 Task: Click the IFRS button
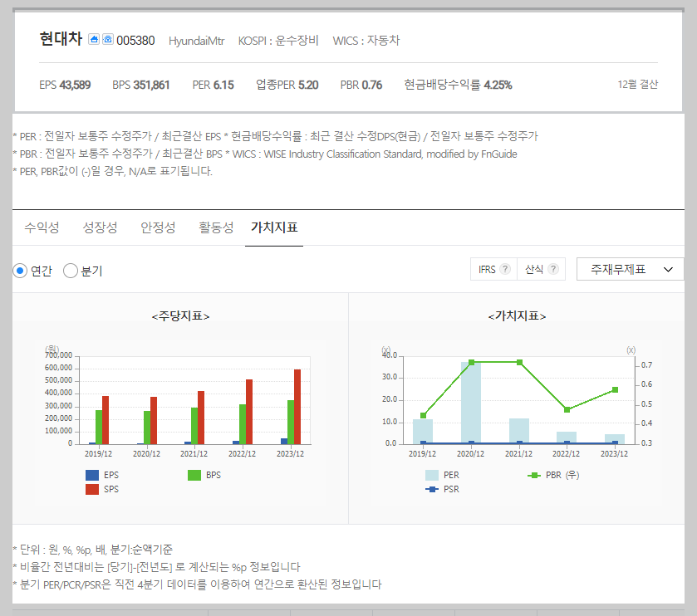point(493,269)
